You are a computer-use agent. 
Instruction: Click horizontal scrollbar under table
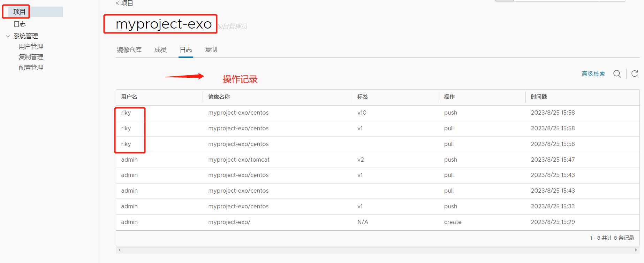point(378,250)
